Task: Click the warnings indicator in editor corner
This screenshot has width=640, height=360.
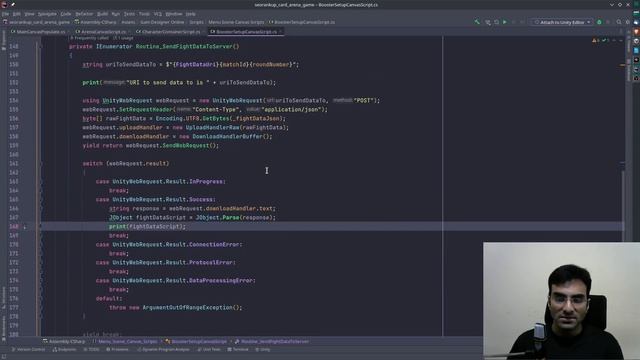Action: [x=596, y=40]
